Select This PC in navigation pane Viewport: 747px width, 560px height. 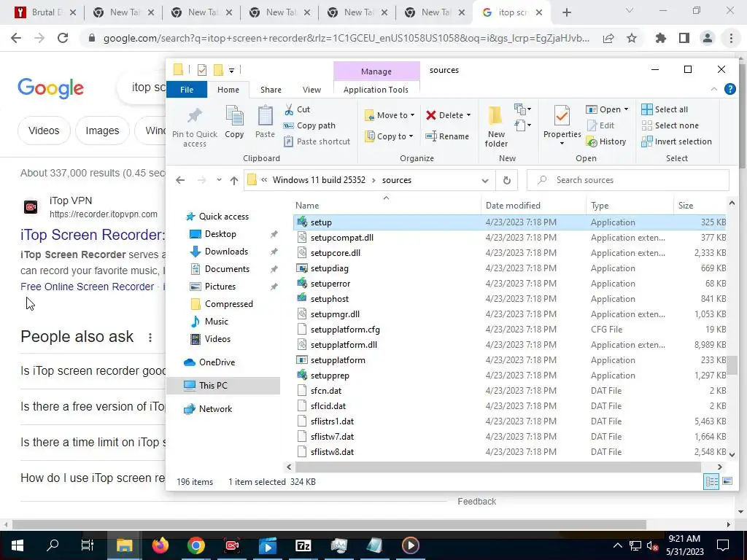coord(213,385)
